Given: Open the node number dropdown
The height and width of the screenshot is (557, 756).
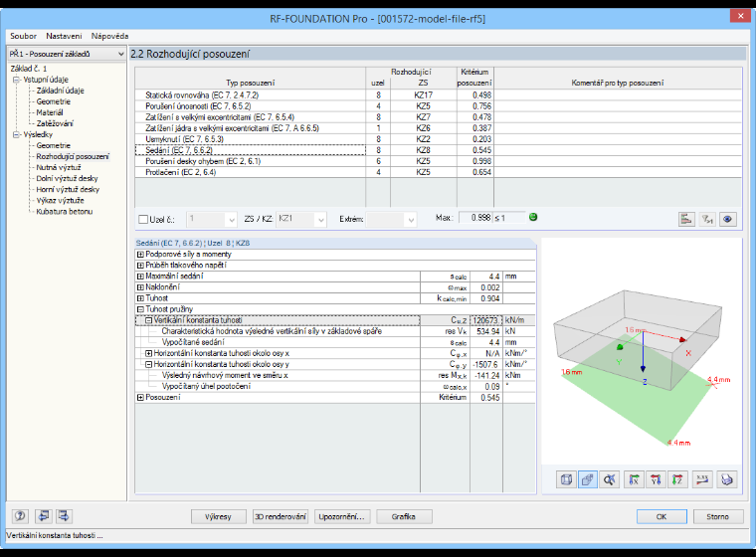Looking at the screenshot, I should 232,220.
